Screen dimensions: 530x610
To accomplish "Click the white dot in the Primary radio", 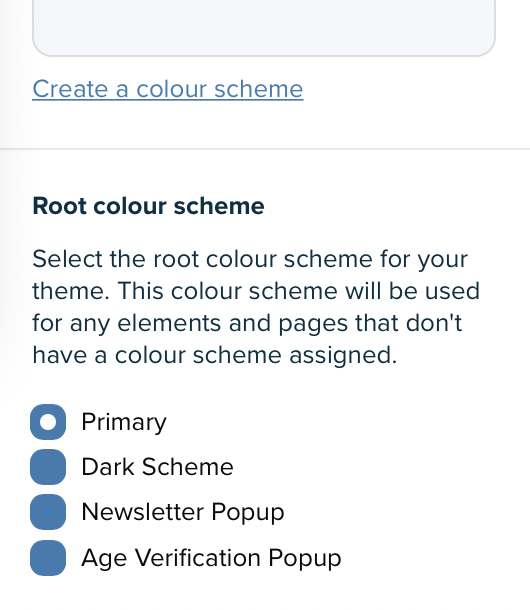I will [x=48, y=422].
